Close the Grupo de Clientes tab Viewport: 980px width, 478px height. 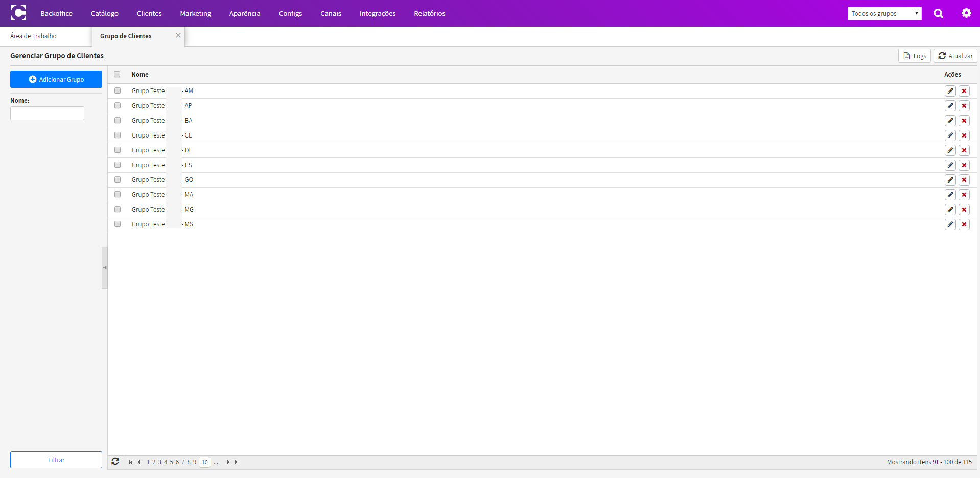tap(178, 35)
